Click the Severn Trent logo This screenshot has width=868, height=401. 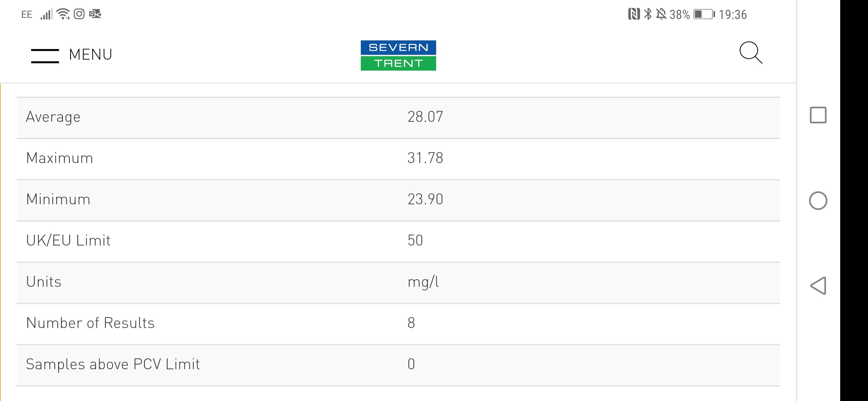coord(398,55)
